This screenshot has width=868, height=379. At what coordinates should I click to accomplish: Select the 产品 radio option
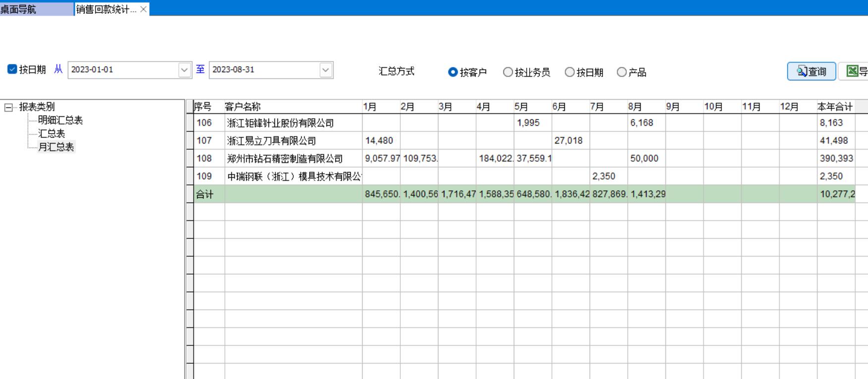(x=621, y=72)
